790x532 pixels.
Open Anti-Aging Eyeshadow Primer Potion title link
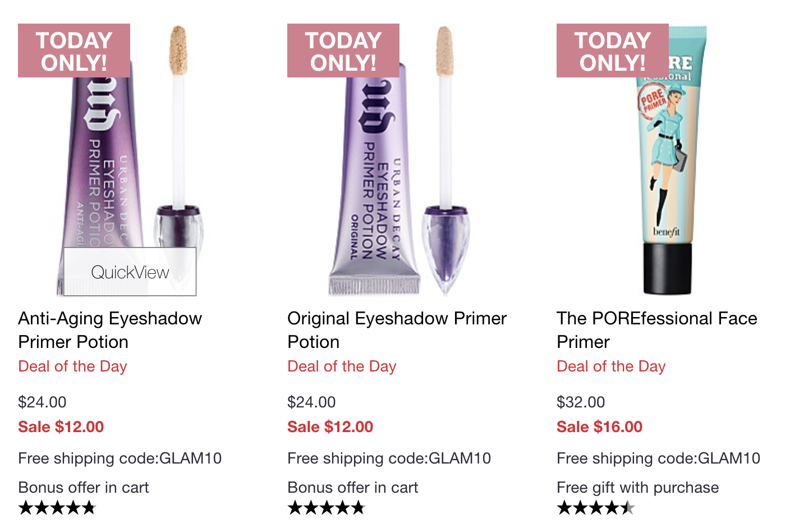click(110, 330)
